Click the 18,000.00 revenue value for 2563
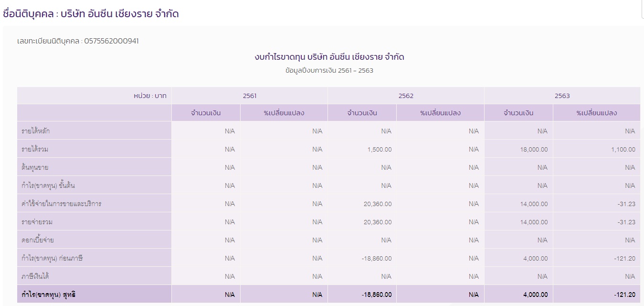This screenshot has width=644, height=306. point(532,149)
